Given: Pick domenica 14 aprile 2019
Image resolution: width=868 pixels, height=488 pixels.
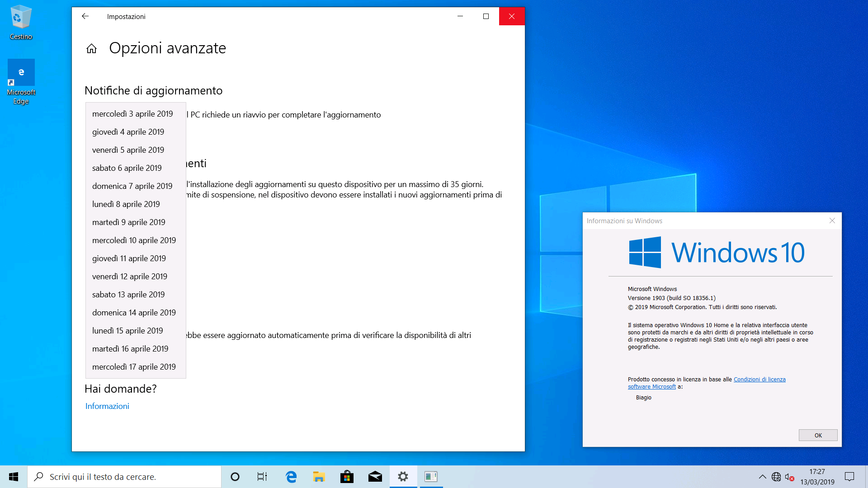Looking at the screenshot, I should [136, 313].
